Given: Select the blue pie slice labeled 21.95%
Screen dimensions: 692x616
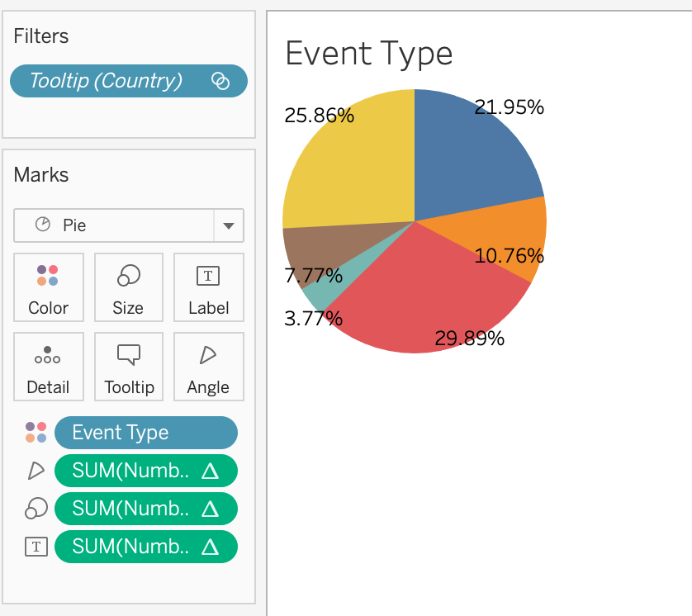Looking at the screenshot, I should point(471,157).
